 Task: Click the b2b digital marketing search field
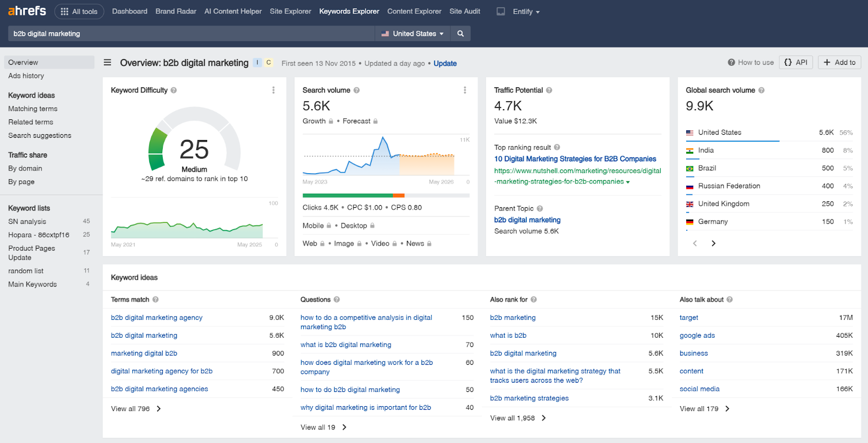point(191,34)
